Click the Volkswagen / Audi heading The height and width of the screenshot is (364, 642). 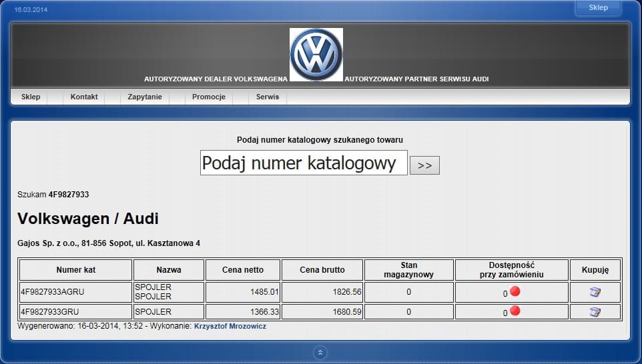[87, 219]
